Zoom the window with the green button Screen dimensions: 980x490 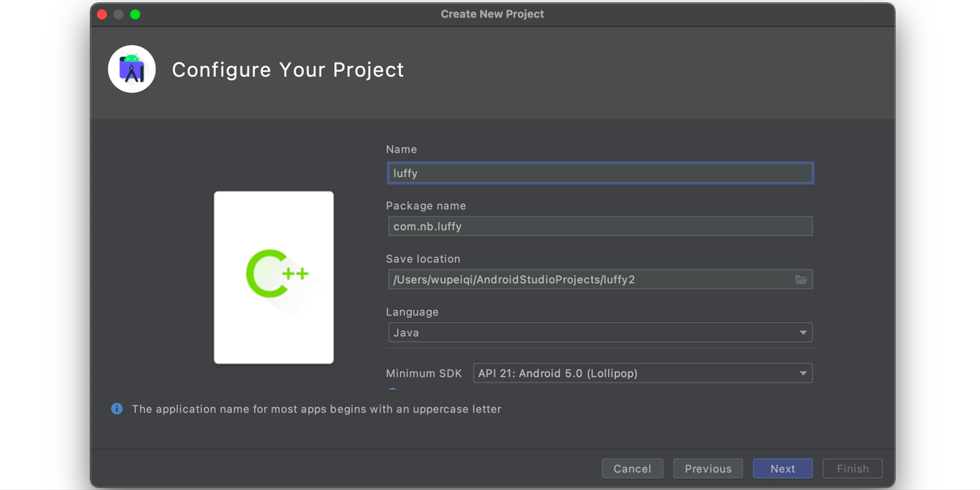point(135,15)
